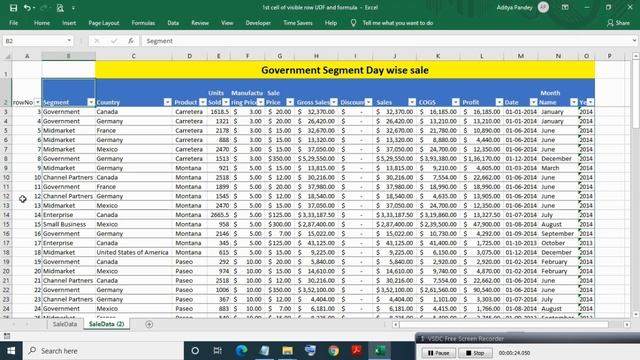Open the View tab

pos(227,23)
